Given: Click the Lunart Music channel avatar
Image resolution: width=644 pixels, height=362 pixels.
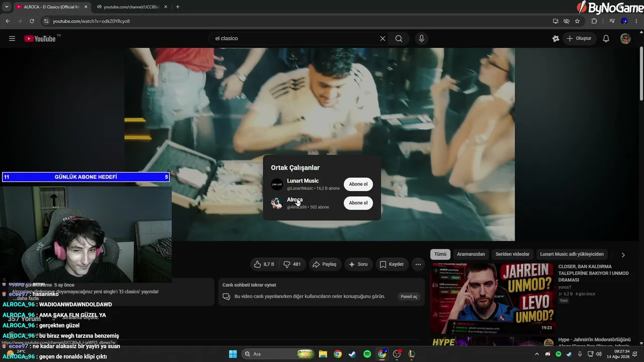Looking at the screenshot, I should 277,185.
